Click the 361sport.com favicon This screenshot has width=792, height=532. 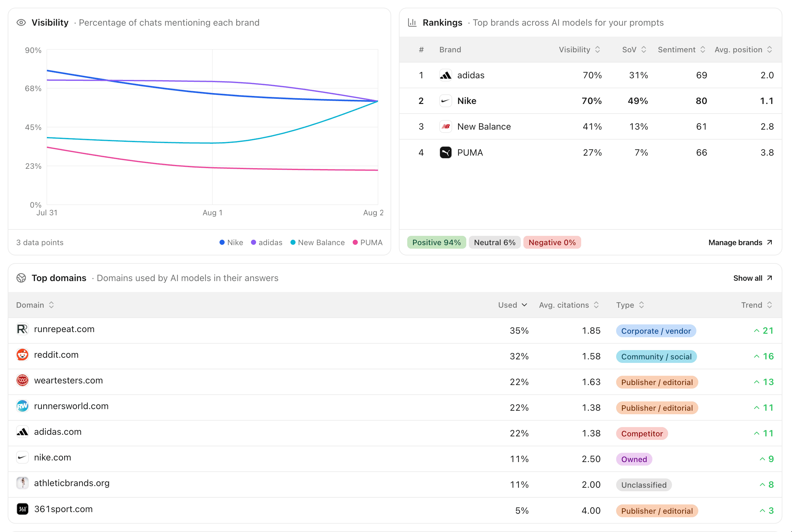click(22, 509)
